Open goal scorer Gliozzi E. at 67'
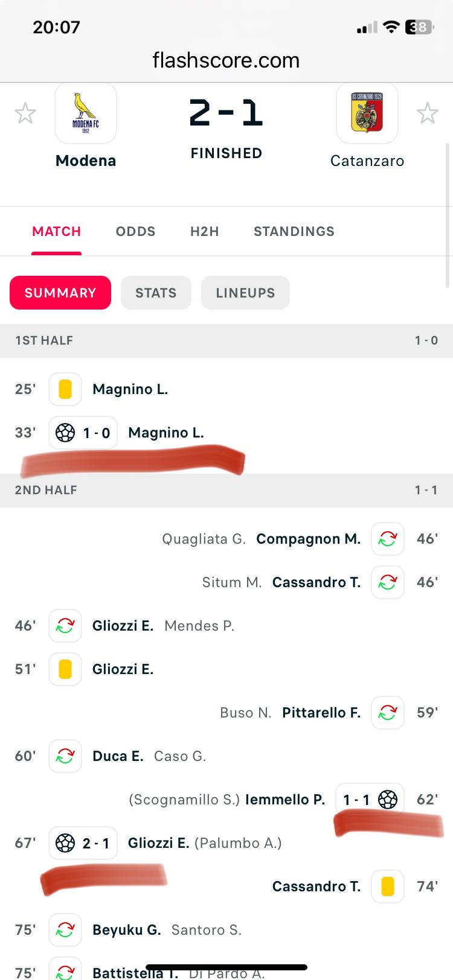The image size is (453, 980). coord(158,843)
